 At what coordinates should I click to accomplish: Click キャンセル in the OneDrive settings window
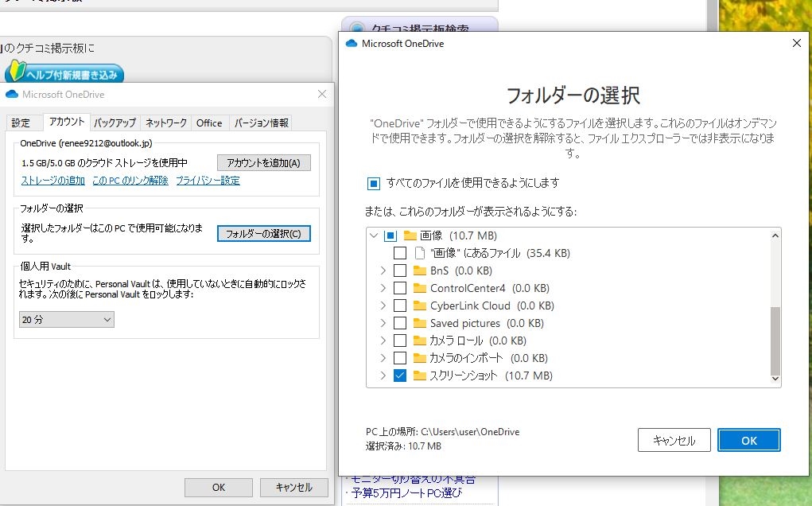pyautogui.click(x=293, y=488)
